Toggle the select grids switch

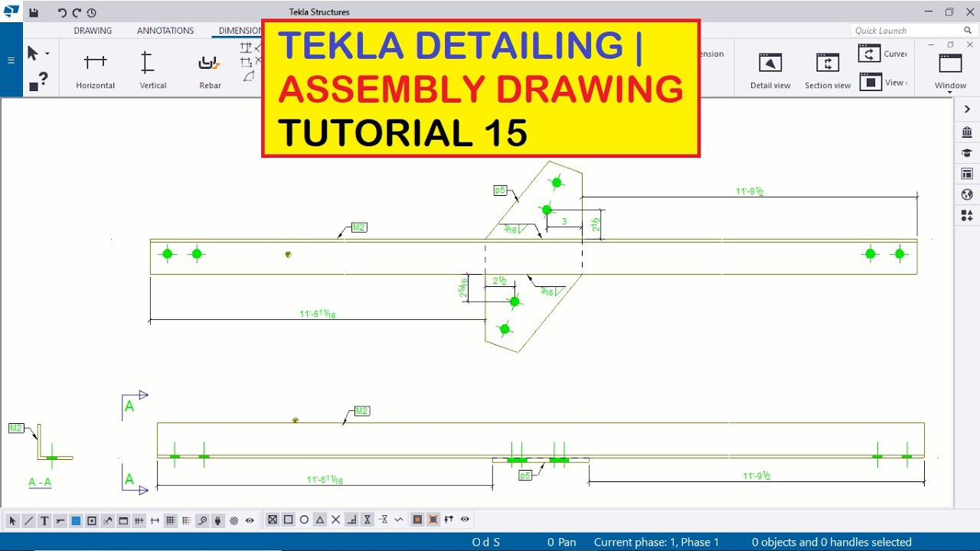(x=171, y=520)
